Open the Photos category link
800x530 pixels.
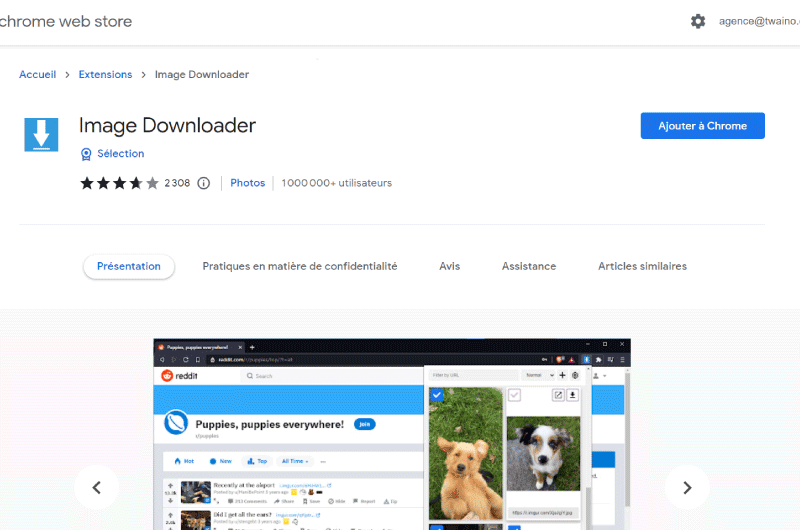point(247,183)
